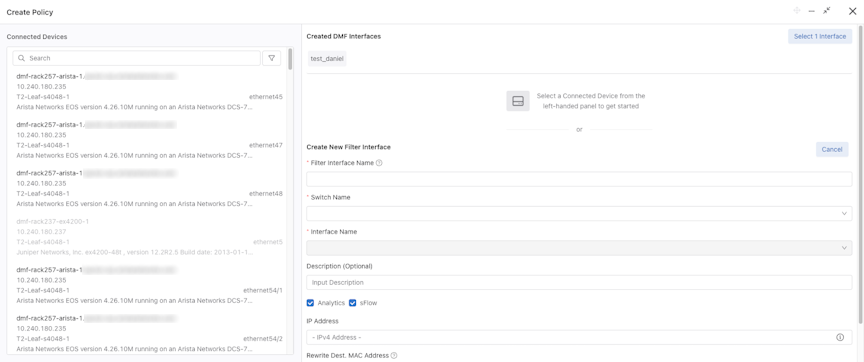The image size is (864, 362).
Task: Click the Filter Interface Name input field
Action: (x=579, y=179)
